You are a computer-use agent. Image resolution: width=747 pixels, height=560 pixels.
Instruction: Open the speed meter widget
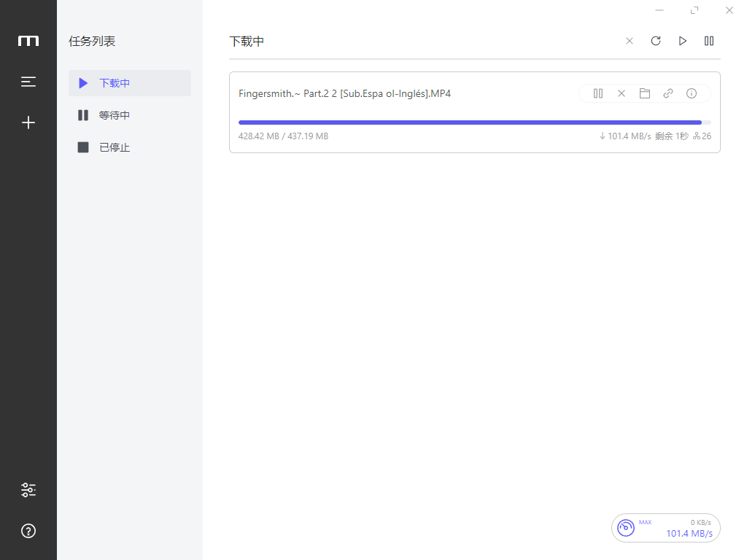(x=665, y=528)
